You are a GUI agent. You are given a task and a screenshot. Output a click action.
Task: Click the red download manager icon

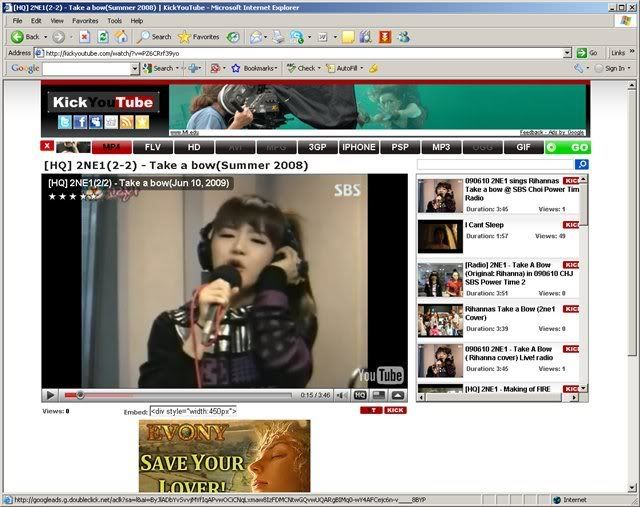(385, 37)
